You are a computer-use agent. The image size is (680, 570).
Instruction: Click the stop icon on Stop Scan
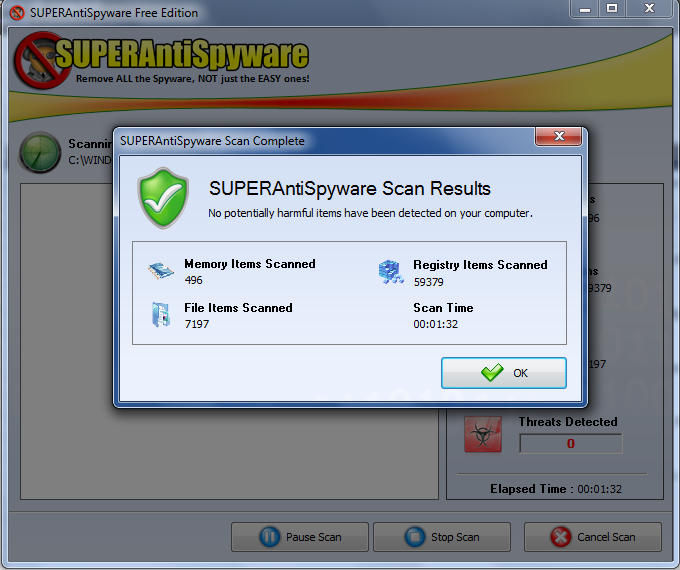pos(415,537)
